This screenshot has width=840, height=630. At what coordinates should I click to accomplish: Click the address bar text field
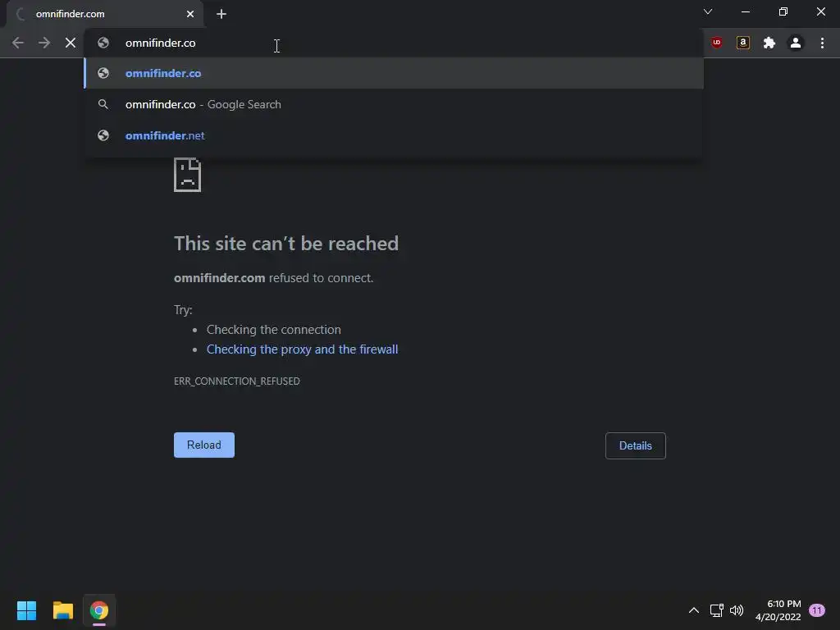click(394, 43)
